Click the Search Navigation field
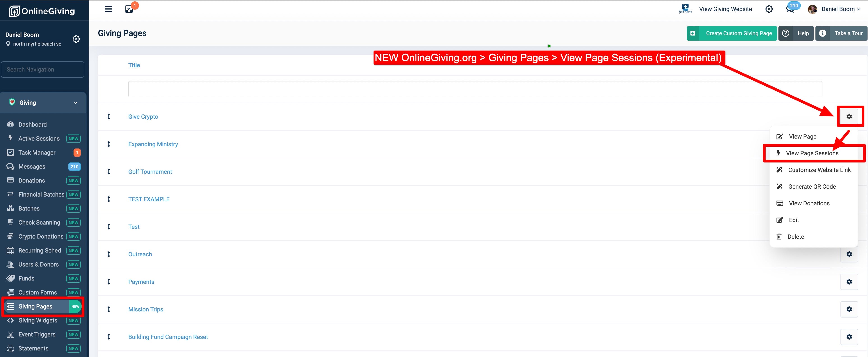Viewport: 868px width, 357px height. (x=43, y=70)
